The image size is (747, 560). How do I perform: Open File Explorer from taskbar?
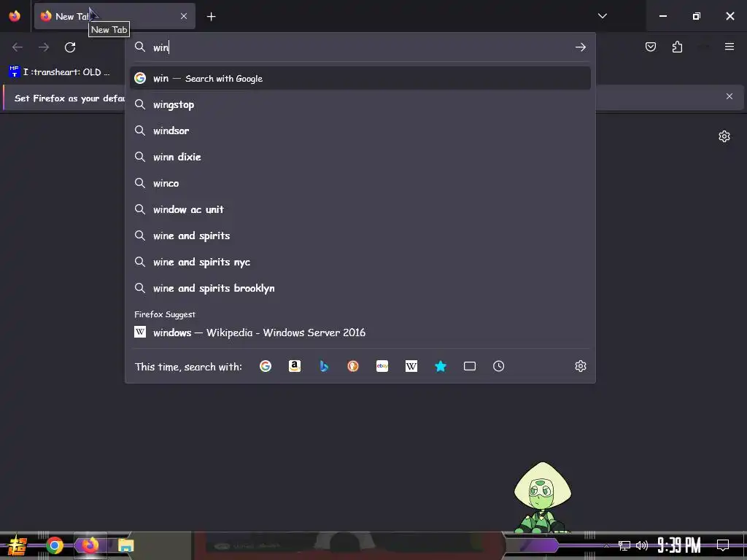[x=125, y=545]
